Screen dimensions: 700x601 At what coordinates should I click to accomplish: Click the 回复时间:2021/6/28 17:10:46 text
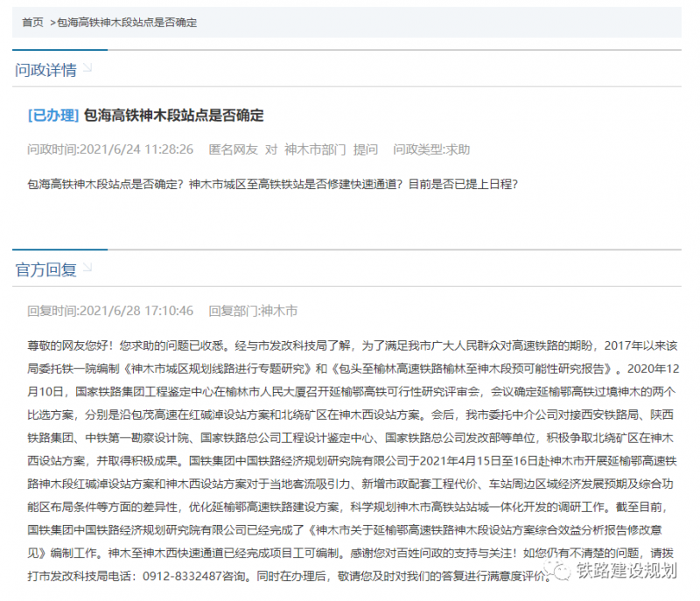(x=110, y=311)
